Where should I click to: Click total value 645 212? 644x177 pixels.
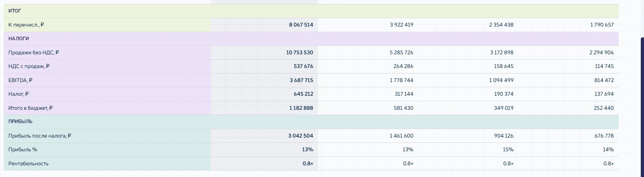pyautogui.click(x=303, y=94)
